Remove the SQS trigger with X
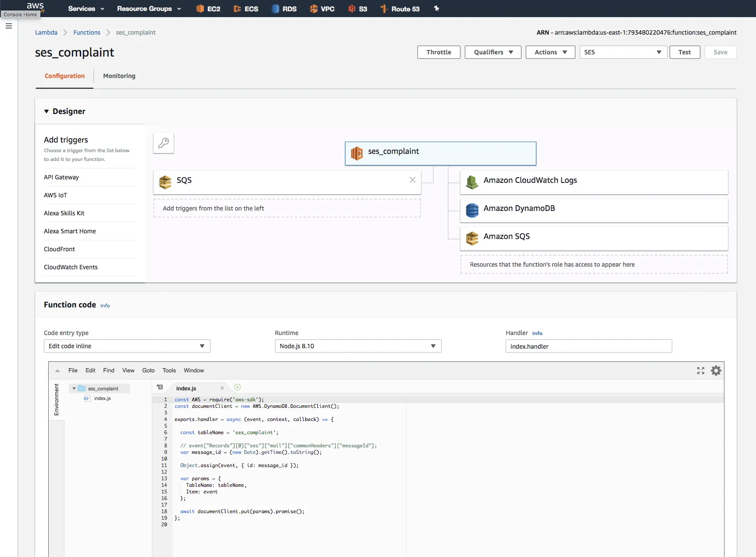The height and width of the screenshot is (557, 756). coord(412,180)
